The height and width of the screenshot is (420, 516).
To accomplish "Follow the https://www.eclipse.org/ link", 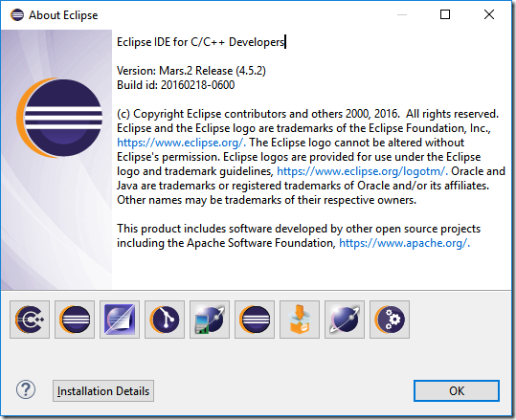I will pyautogui.click(x=181, y=143).
